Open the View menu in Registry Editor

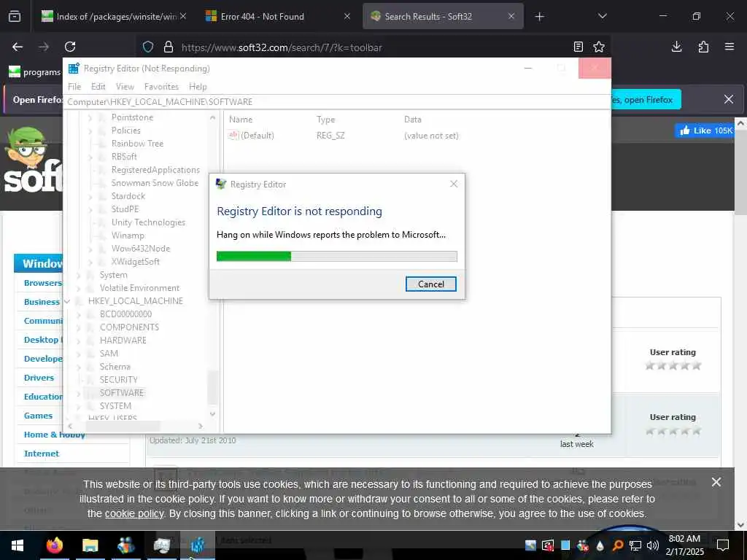tap(125, 87)
